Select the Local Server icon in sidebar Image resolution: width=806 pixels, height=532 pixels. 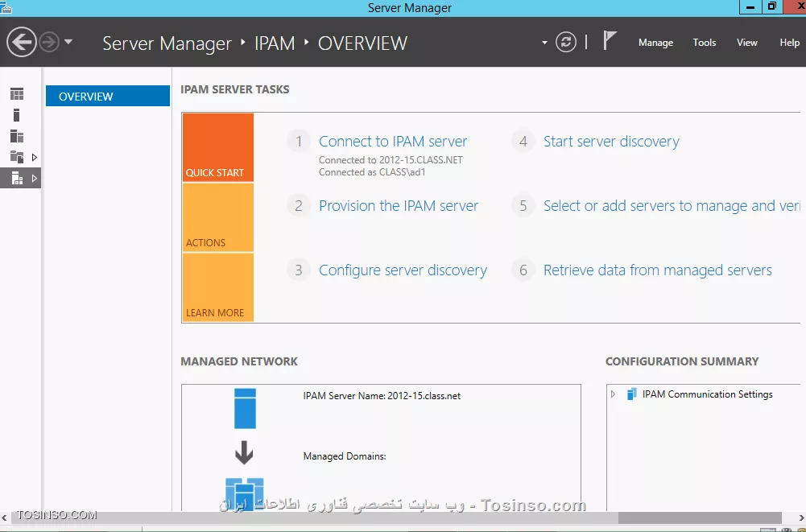(17, 115)
